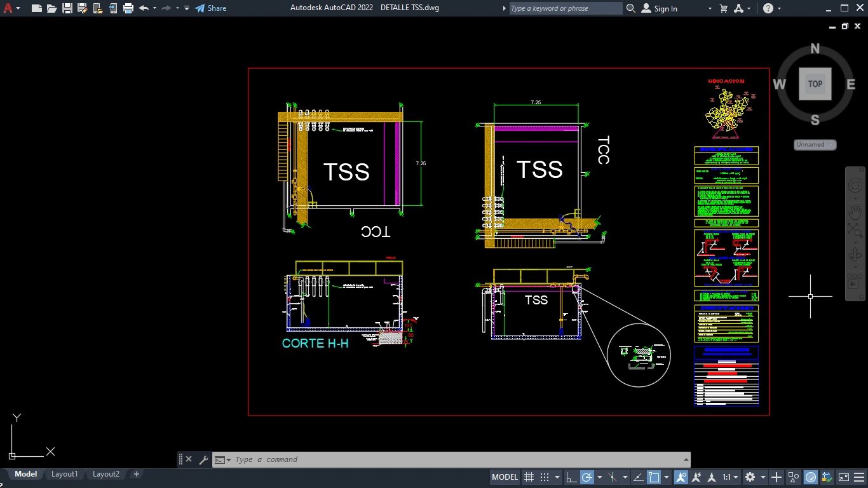Switch to the Layout2 tab
This screenshot has height=488, width=868.
pos(106,474)
